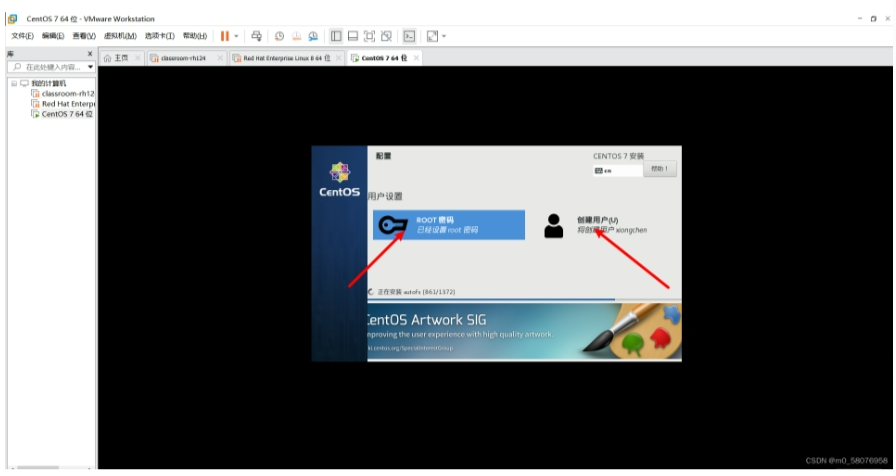Pause the virtual machine with the orange button
896x476 pixels.
225,36
